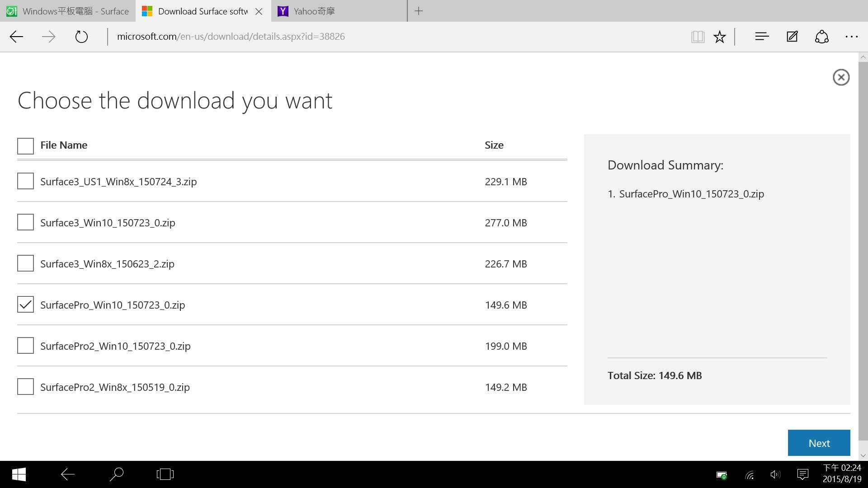Click the 149.2 MB size value

(506, 387)
